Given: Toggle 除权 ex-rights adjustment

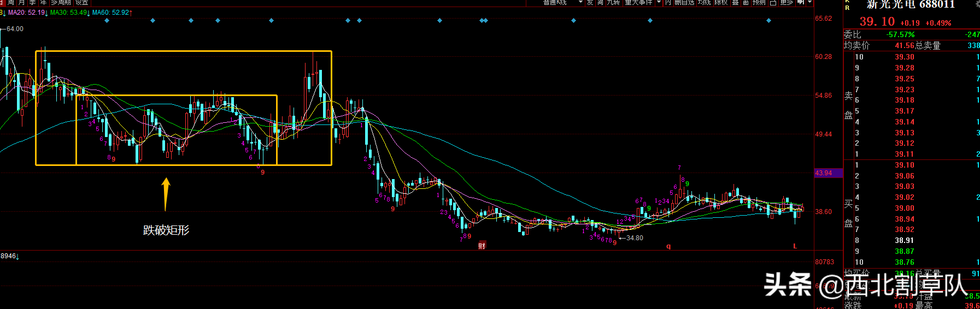Looking at the screenshot, I should [x=721, y=3].
